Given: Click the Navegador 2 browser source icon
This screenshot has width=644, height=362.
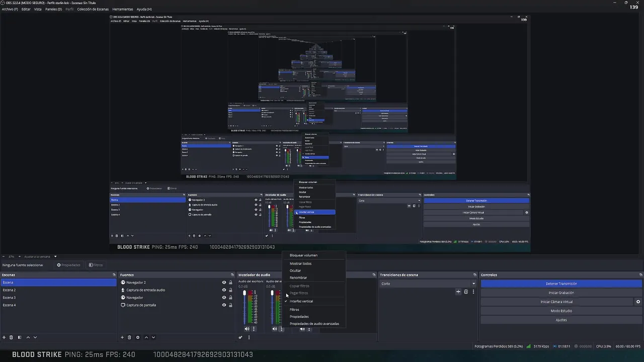Looking at the screenshot, I should click(123, 283).
